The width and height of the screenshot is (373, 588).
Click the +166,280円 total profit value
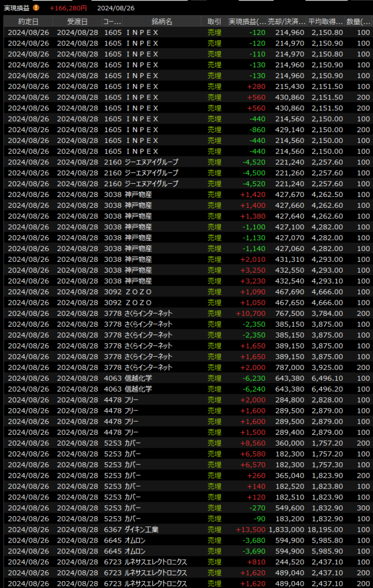click(x=68, y=8)
